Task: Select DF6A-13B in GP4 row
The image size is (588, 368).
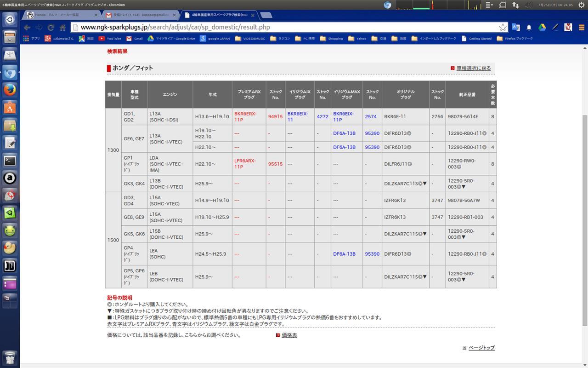Action: [344, 254]
